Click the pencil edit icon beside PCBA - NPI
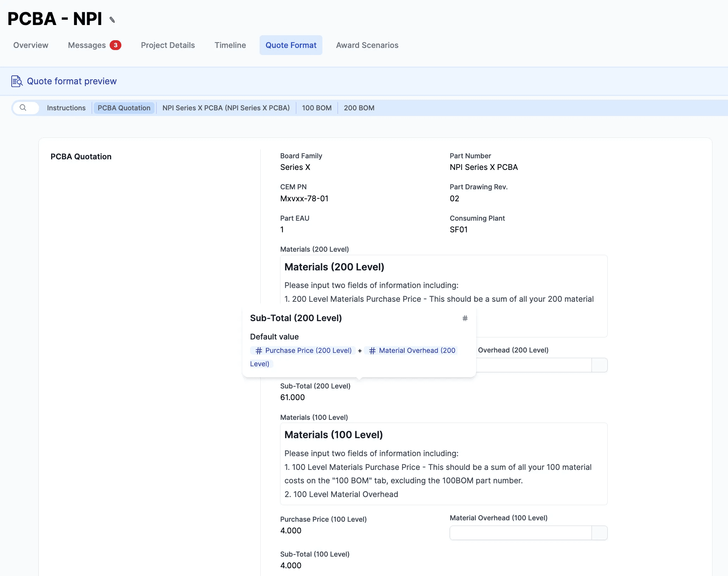The image size is (728, 576). (112, 20)
